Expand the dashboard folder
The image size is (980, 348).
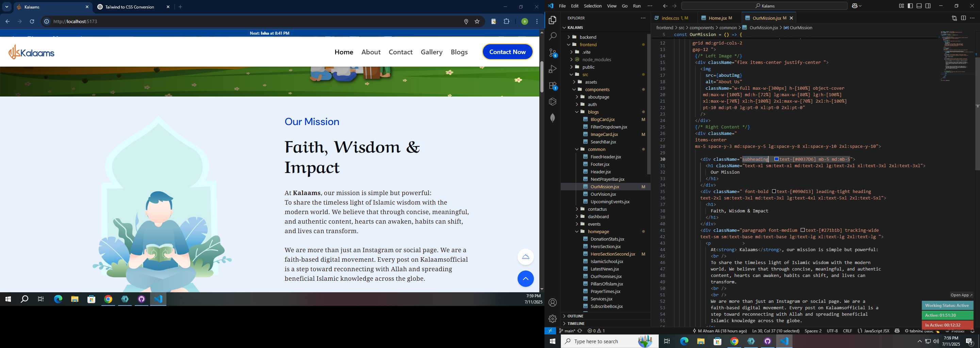(x=598, y=216)
